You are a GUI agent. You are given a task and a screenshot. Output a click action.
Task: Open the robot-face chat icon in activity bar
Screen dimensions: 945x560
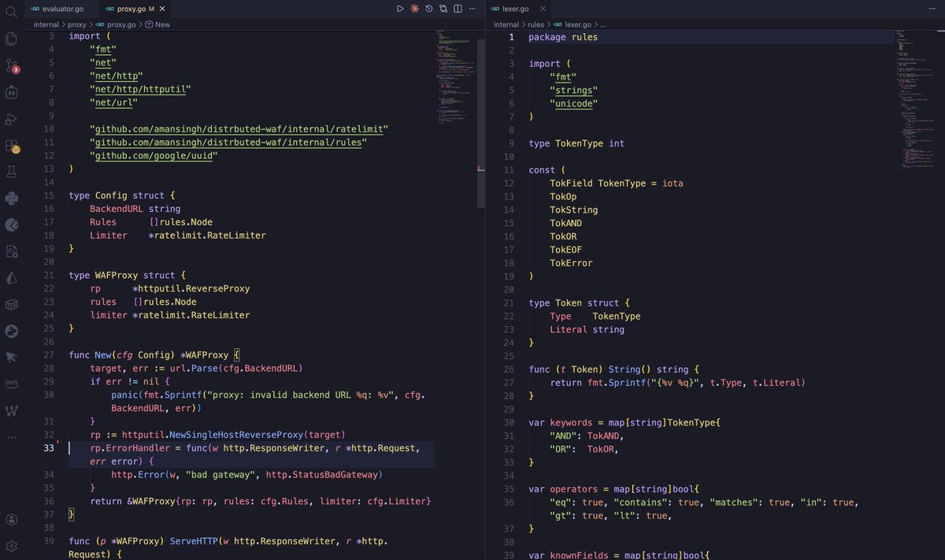pyautogui.click(x=12, y=92)
